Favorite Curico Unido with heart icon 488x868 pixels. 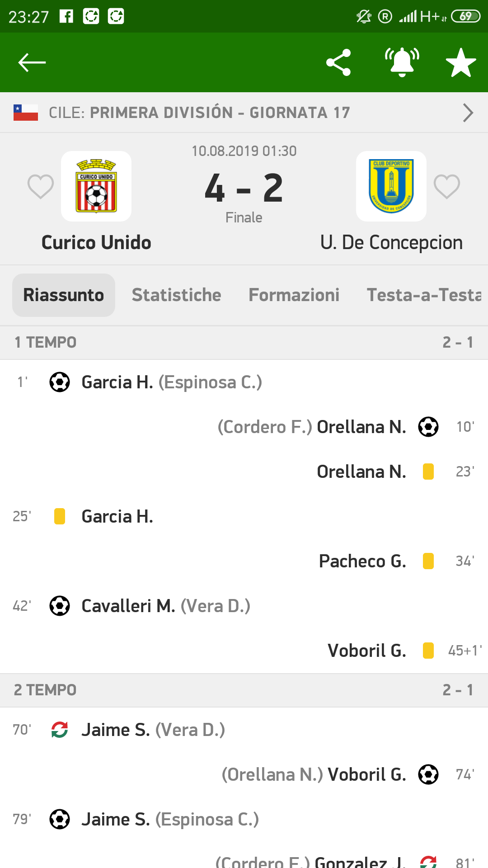point(41,186)
